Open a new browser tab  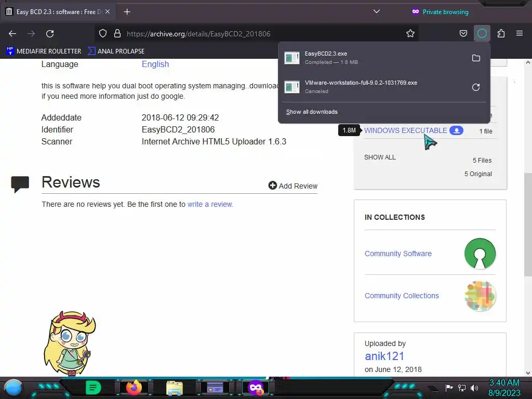127,12
